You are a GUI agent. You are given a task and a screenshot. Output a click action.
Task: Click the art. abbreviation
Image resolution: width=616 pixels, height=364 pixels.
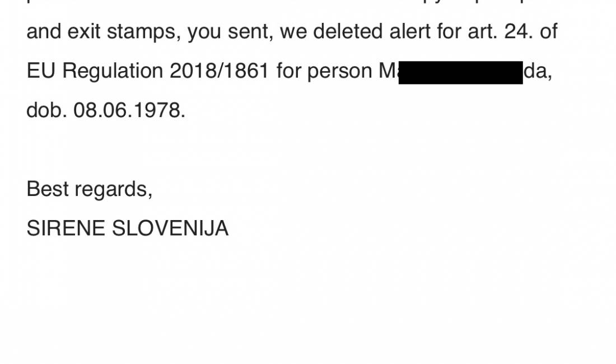pos(482,32)
